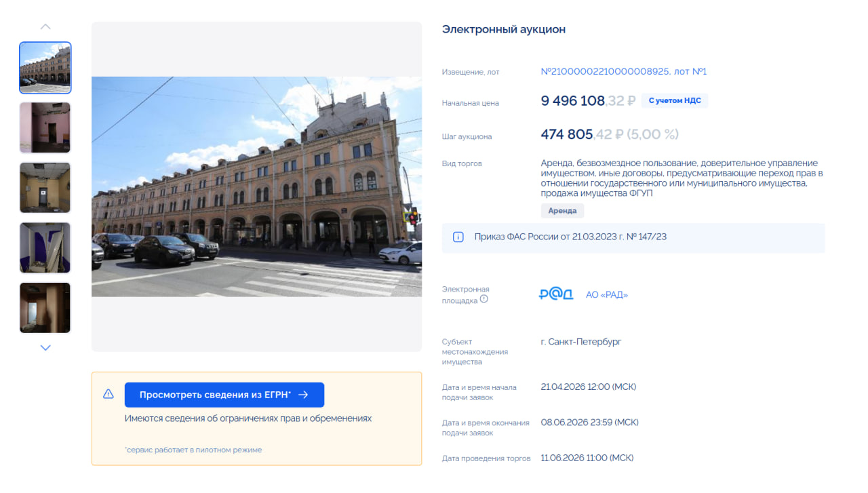This screenshot has height=493, width=868.
Task: Select the second thumbnail with pink room
Action: [x=45, y=127]
